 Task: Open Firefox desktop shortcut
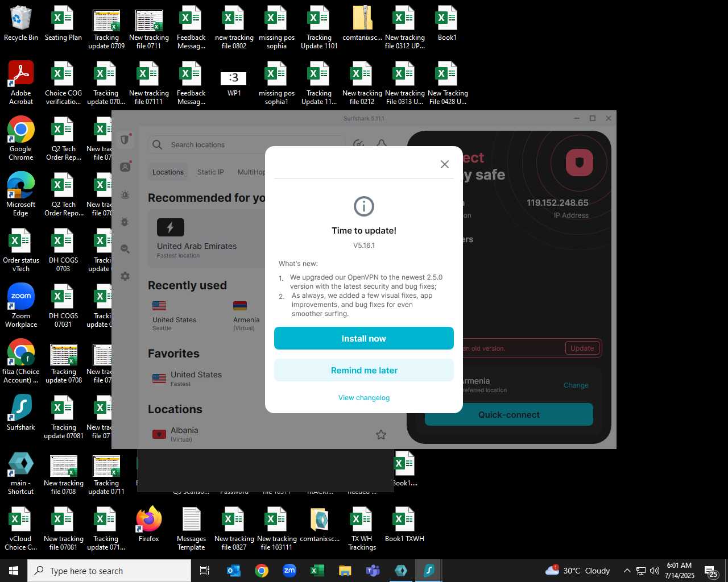149,524
